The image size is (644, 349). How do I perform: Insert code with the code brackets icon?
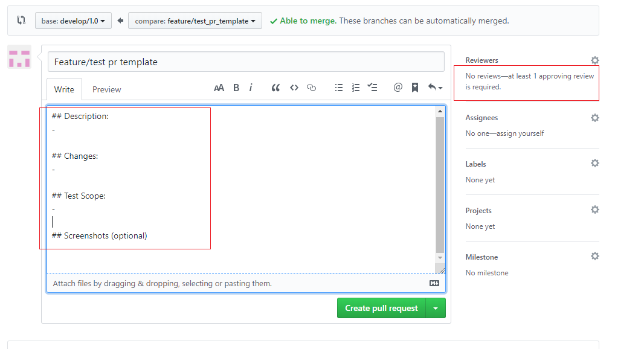tap(294, 88)
